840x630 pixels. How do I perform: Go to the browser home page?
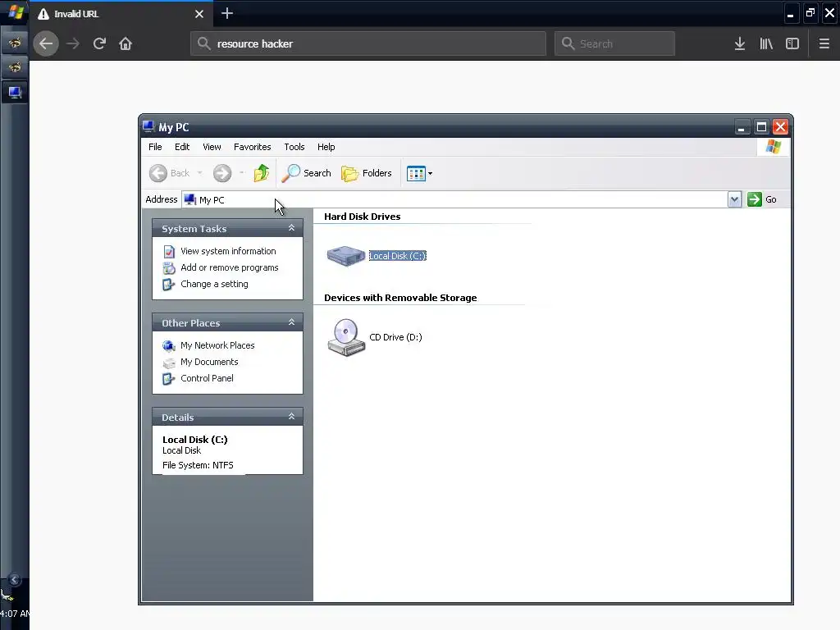(126, 43)
